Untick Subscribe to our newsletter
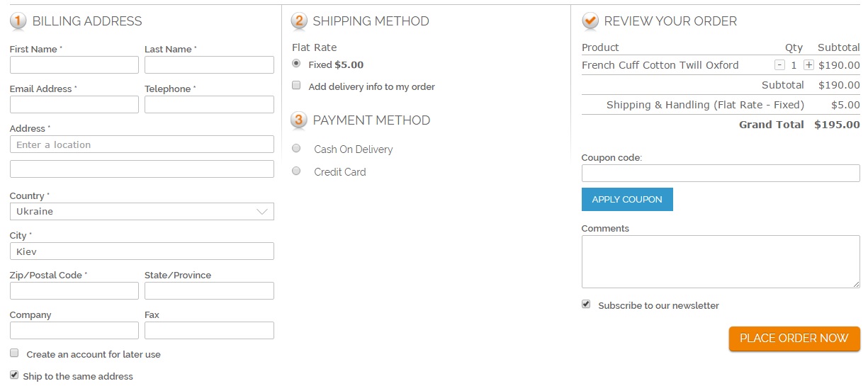This screenshot has width=868, height=386. pos(586,304)
